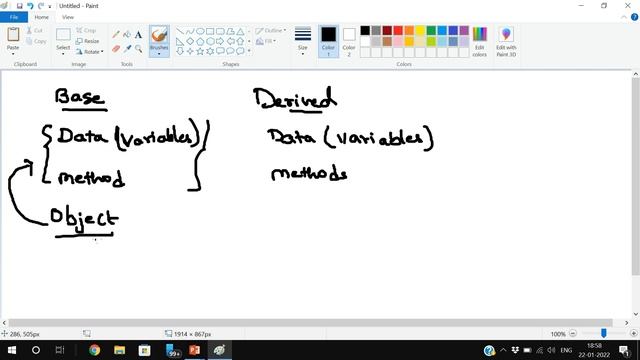Image resolution: width=640 pixels, height=360 pixels.
Task: Choose the Hexagon shape
Action: pyautogui.click(x=210, y=41)
